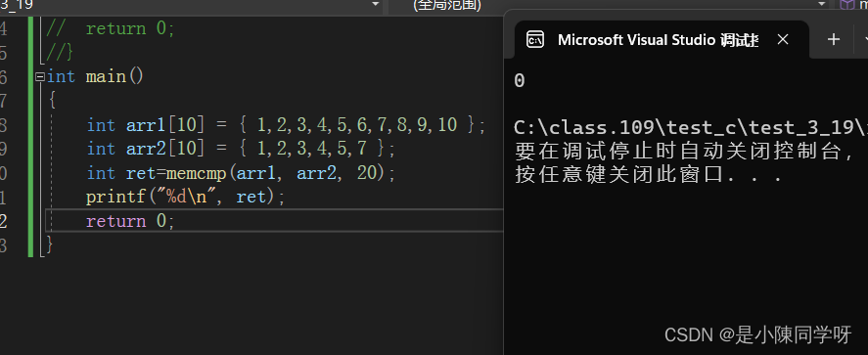868x355 pixels.
Task: Click the C:\class.109 path text in console
Action: point(573,128)
